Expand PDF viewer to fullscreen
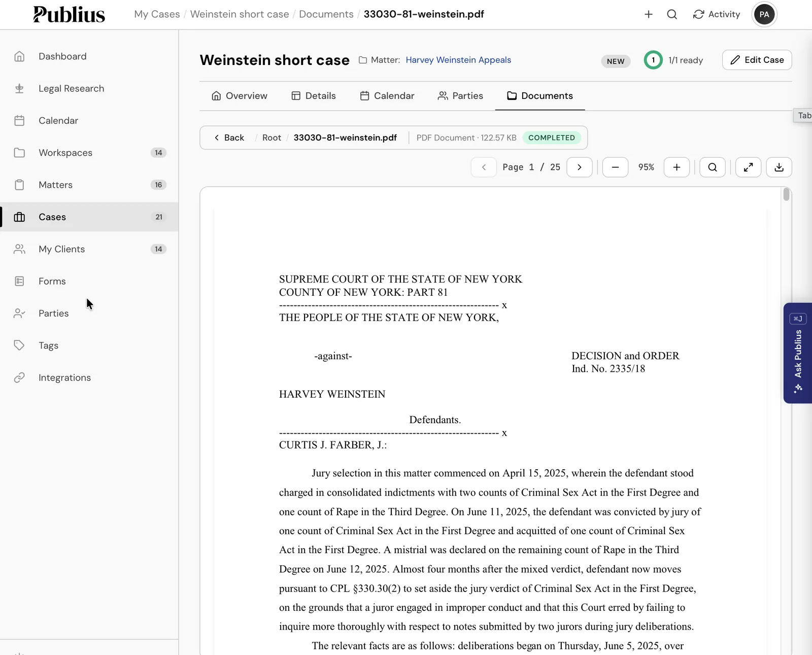 point(748,167)
